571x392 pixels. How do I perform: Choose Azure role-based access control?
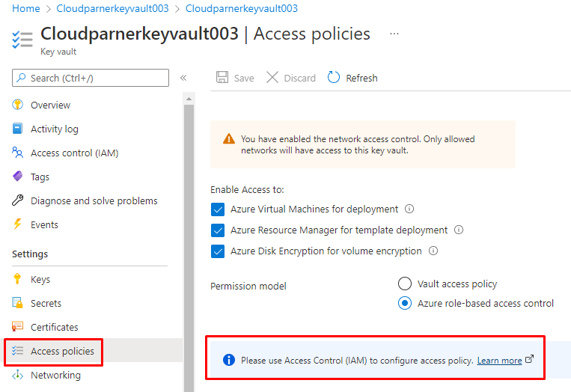coord(405,303)
